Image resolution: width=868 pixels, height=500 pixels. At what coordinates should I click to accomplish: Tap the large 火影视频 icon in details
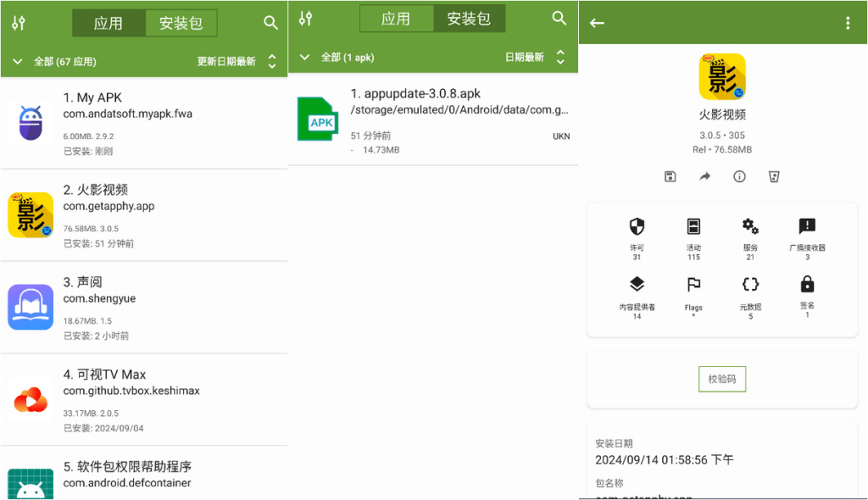click(722, 76)
